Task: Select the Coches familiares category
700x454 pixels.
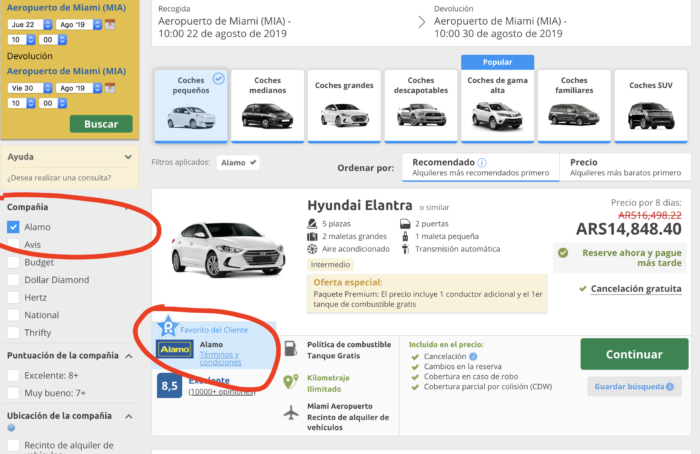Action: coord(574,106)
